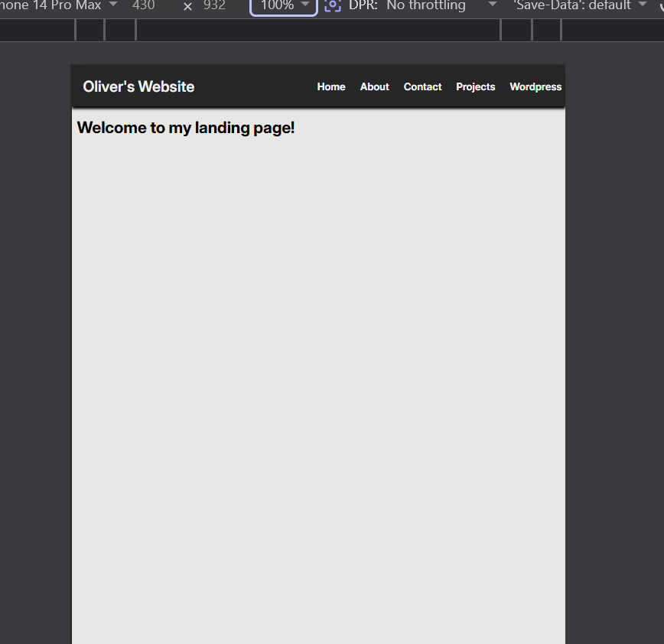Select the right-side Mobile M preset bar segment

(x=516, y=30)
